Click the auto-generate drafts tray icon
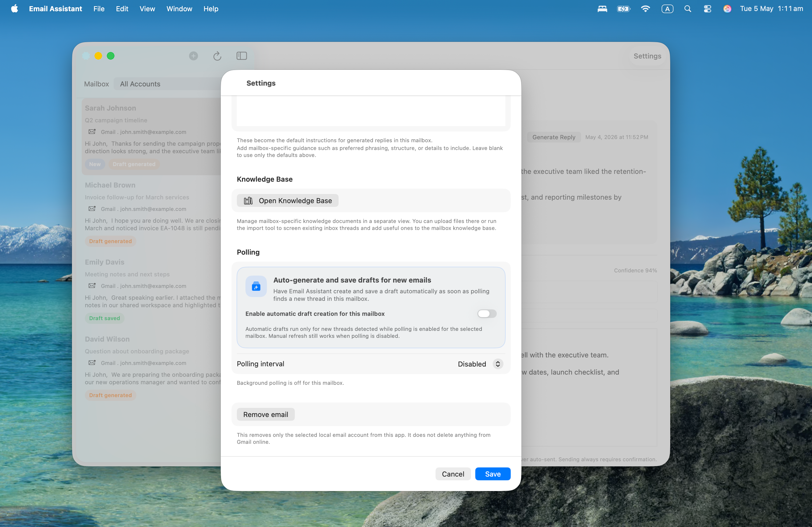The height and width of the screenshot is (527, 812). click(x=256, y=286)
